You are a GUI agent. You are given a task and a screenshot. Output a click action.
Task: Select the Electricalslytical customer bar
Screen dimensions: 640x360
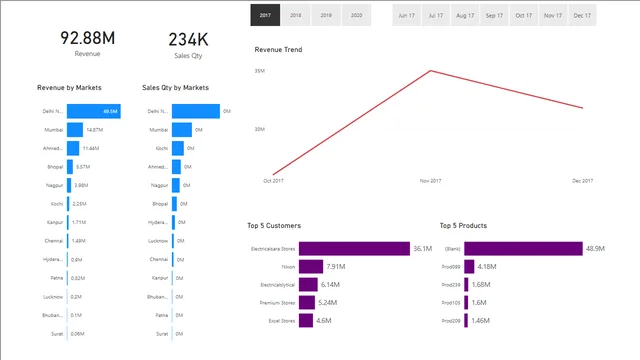click(x=308, y=284)
